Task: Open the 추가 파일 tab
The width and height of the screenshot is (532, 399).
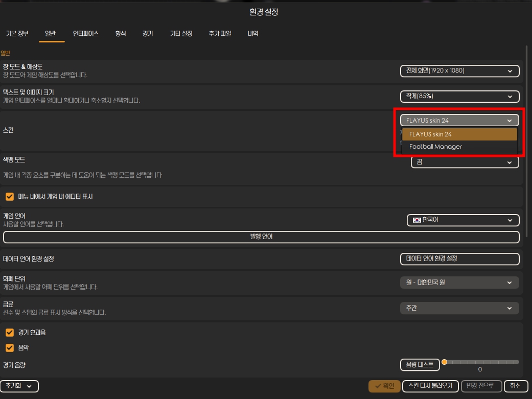Action: [220, 34]
